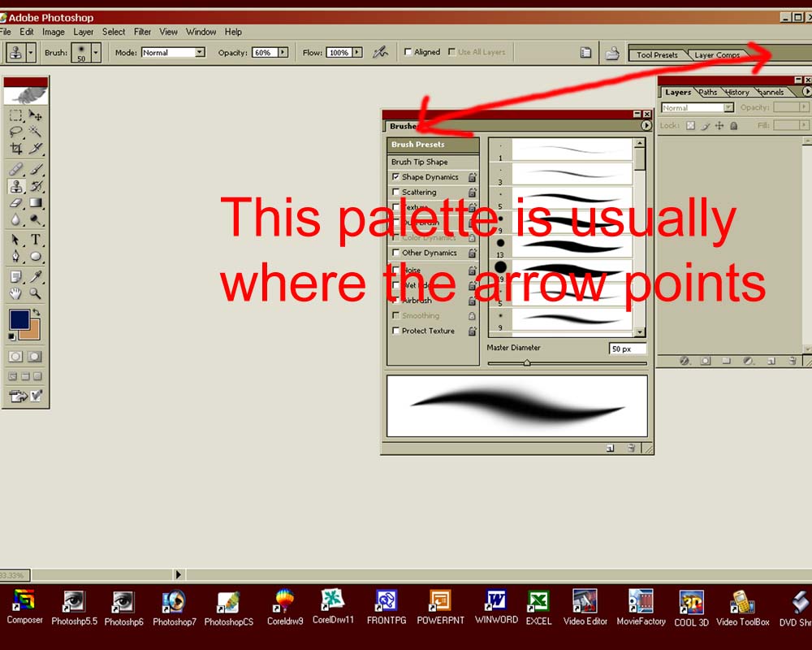Select the Lasso tool
The image size is (812, 650).
16,132
